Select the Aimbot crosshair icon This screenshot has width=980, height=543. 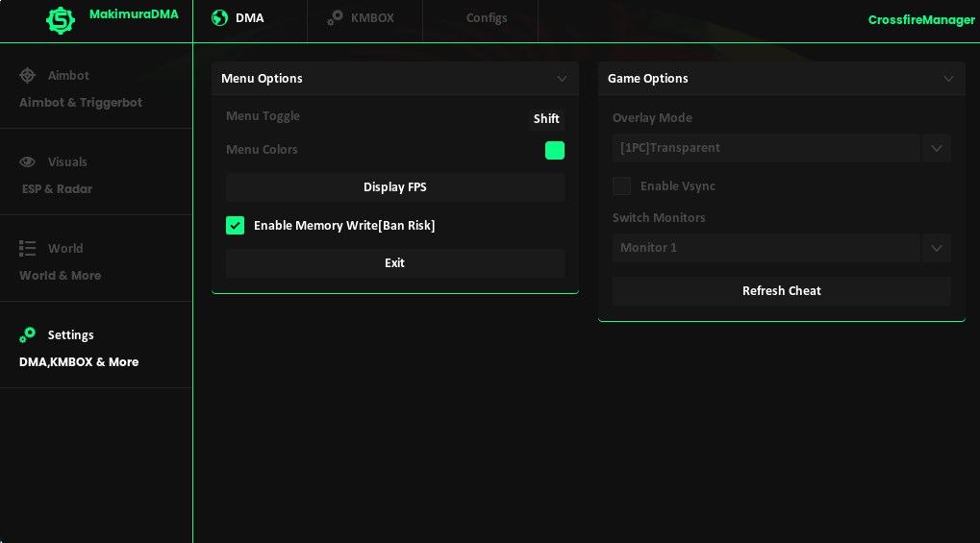click(28, 76)
